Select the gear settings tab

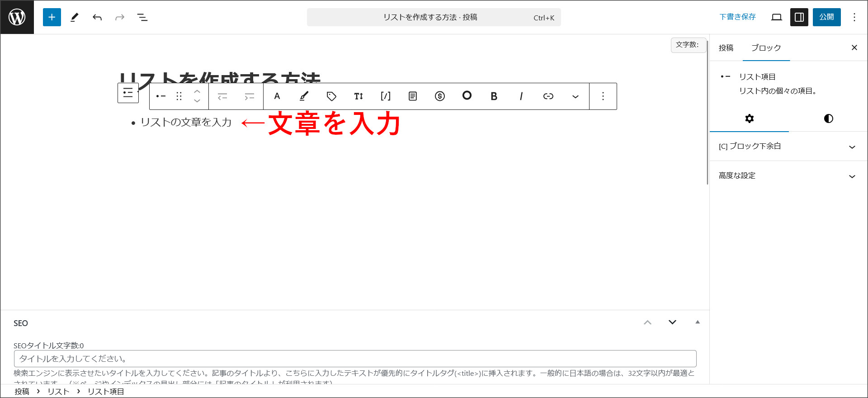coord(750,118)
